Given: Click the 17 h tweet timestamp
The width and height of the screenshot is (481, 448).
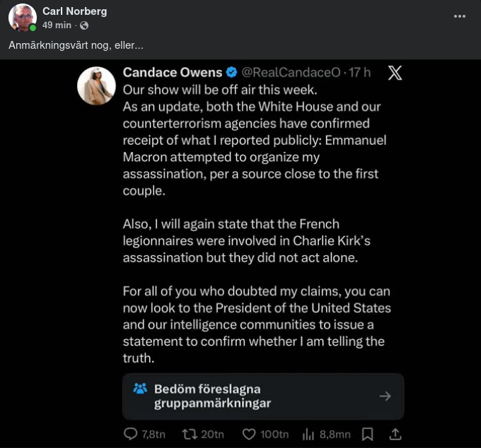Looking at the screenshot, I should point(360,72).
